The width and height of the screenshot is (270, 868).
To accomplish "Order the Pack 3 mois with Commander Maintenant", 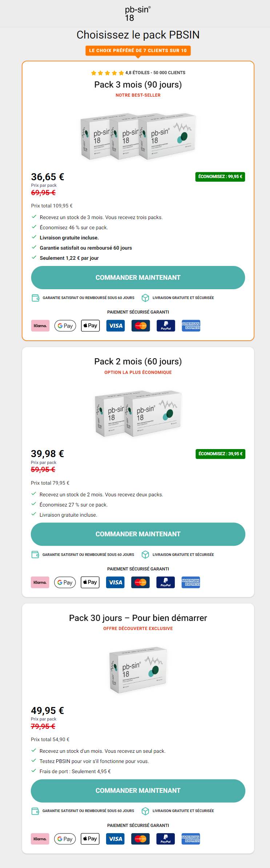I will pos(138,278).
